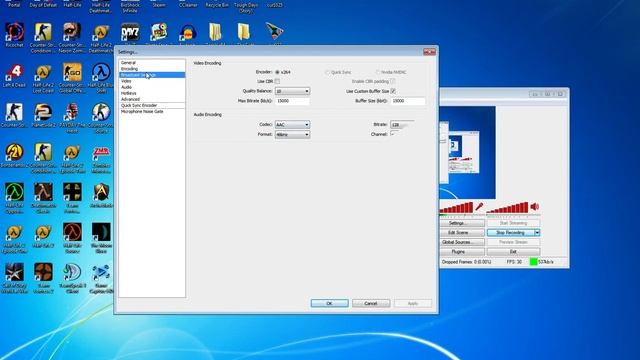Screen dimensions: 640x360
Task: Open the Counter-Strike Nexon Zombies shortcut
Action: tap(72, 38)
